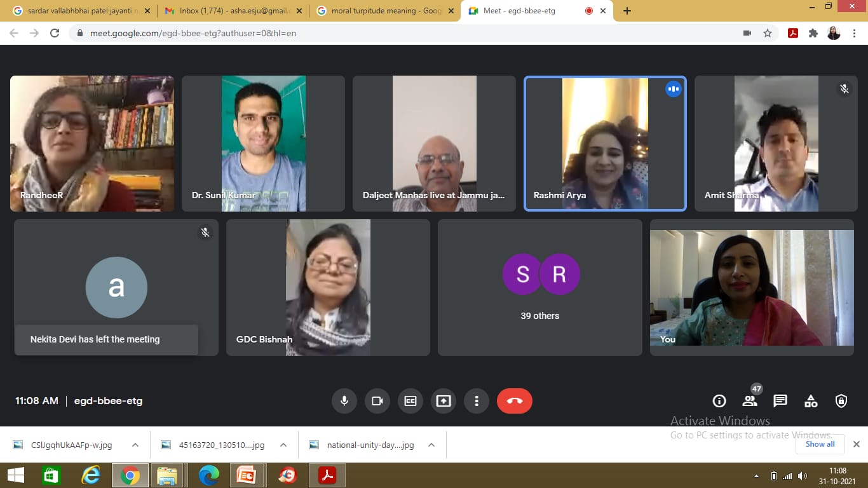Click the Present now screen-share button
The width and height of the screenshot is (868, 488).
coord(444,401)
